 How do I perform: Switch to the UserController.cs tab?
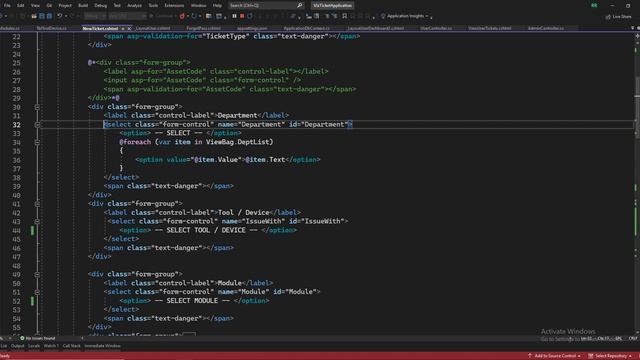click(436, 29)
